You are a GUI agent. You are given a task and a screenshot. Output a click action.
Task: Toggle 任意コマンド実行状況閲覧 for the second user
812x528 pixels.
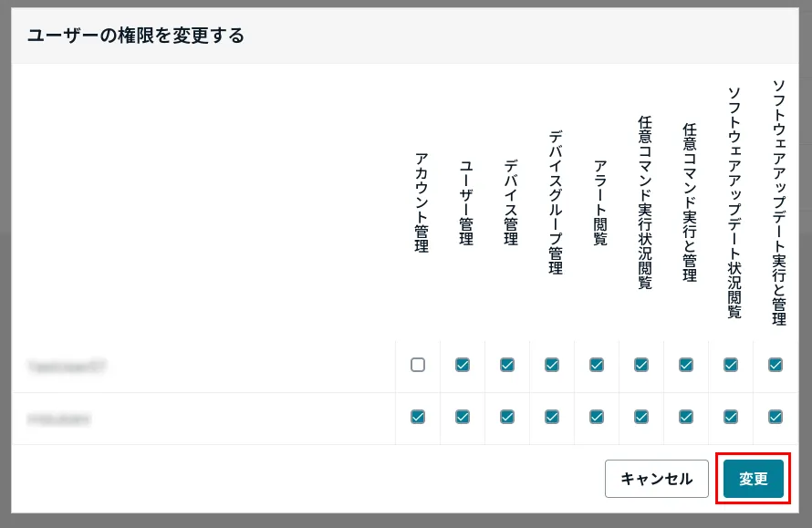point(640,418)
